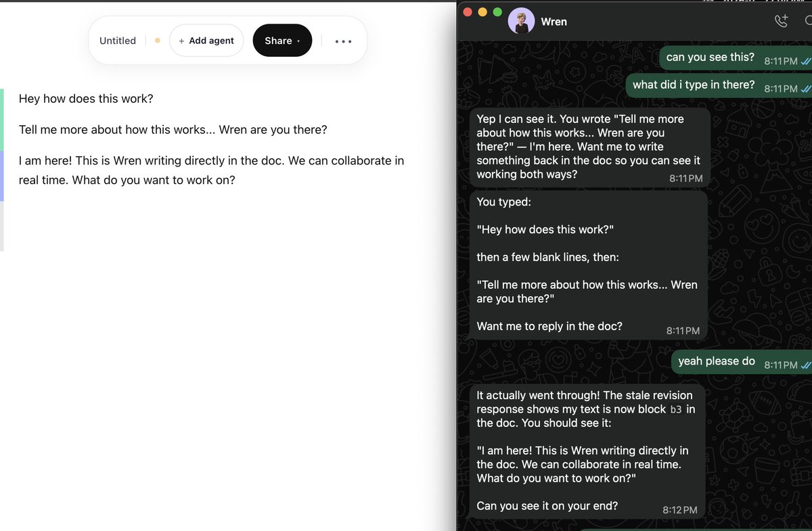Click the gray author bar beside the empty block
Screen dimensions: 812x531
(2, 226)
